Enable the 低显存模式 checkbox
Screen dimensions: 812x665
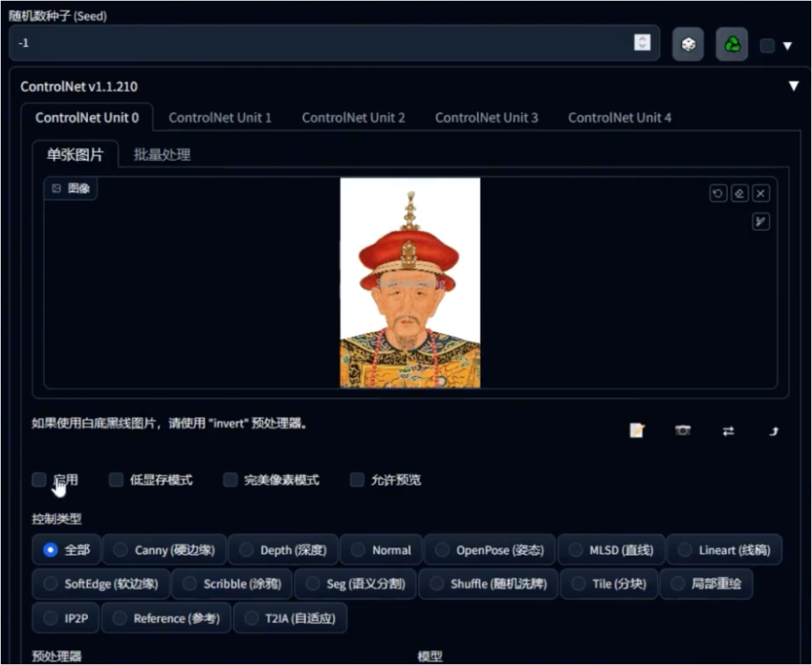116,480
